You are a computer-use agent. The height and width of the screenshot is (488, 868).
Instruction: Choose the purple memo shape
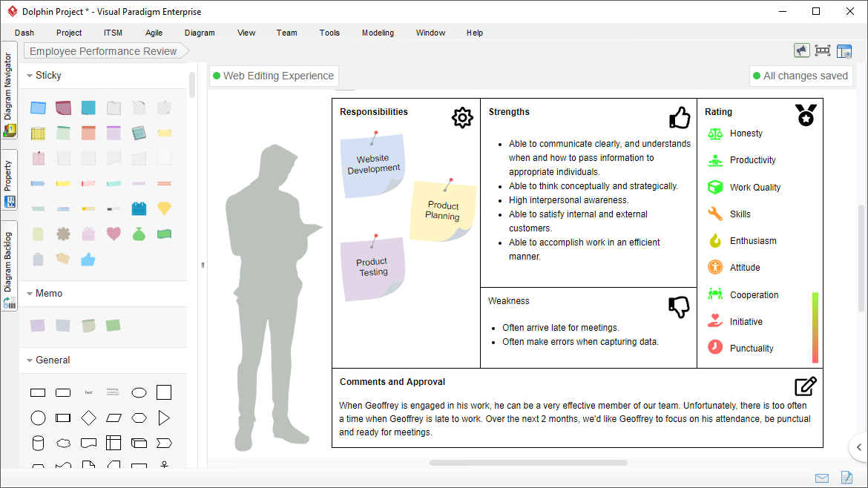[x=38, y=326]
